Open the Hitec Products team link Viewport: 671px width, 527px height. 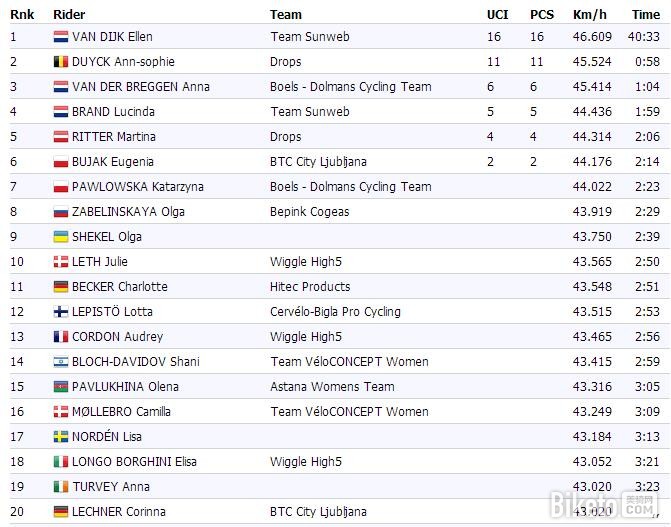tap(310, 287)
